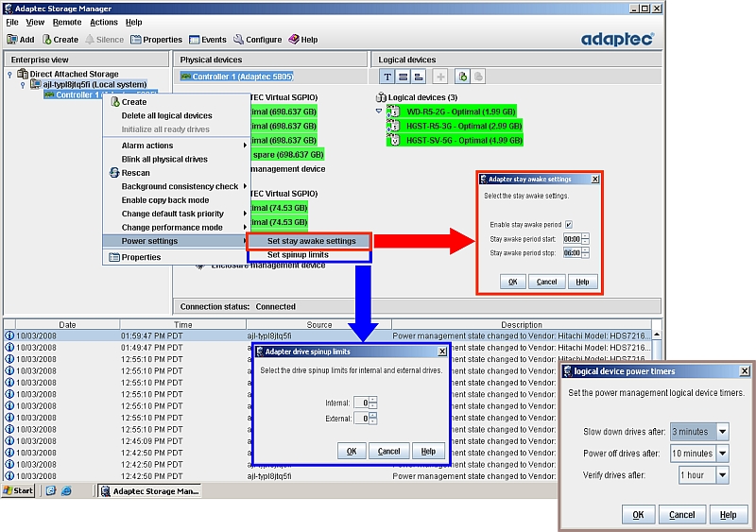Click the Direct Attached Storage tree icon
756x532 pixels.
23,74
